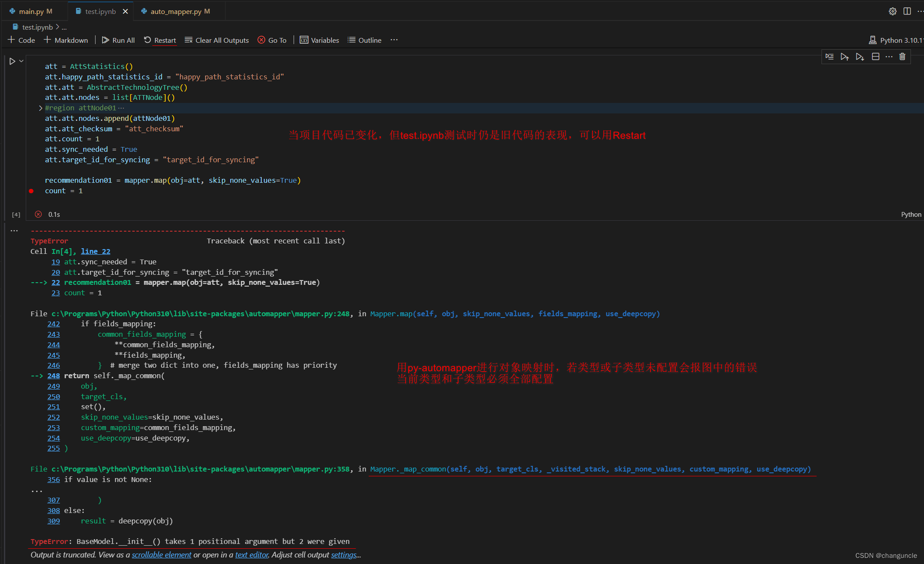924x564 pixels.
Task: Restart the notebook kernel
Action: (x=160, y=40)
